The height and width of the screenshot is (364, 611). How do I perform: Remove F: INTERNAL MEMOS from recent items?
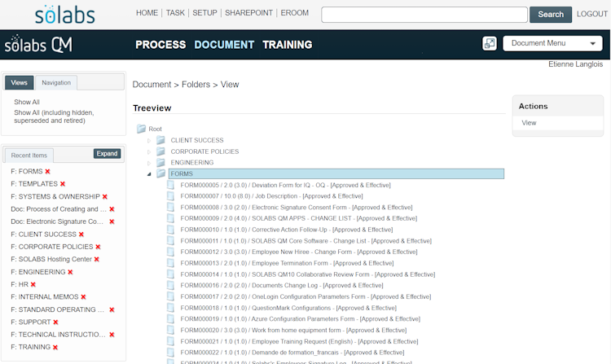83,297
